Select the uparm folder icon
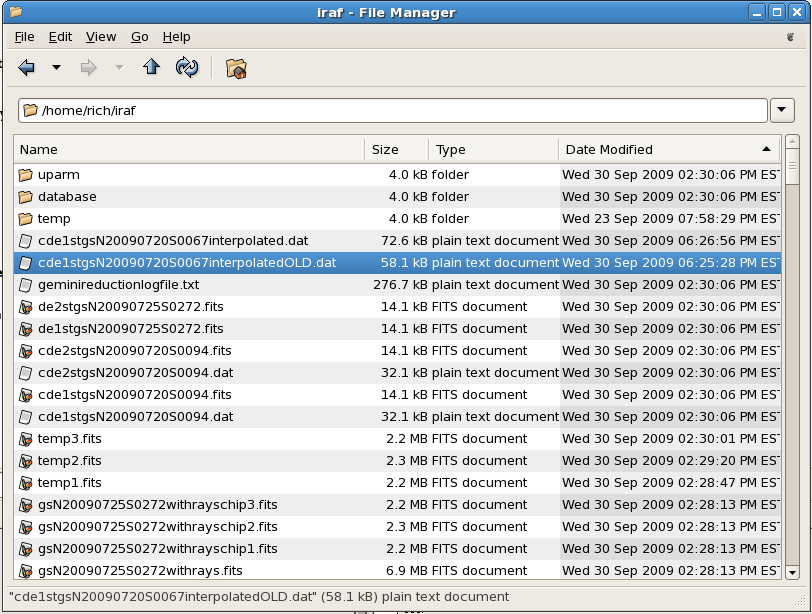The height and width of the screenshot is (614, 812). click(x=26, y=175)
